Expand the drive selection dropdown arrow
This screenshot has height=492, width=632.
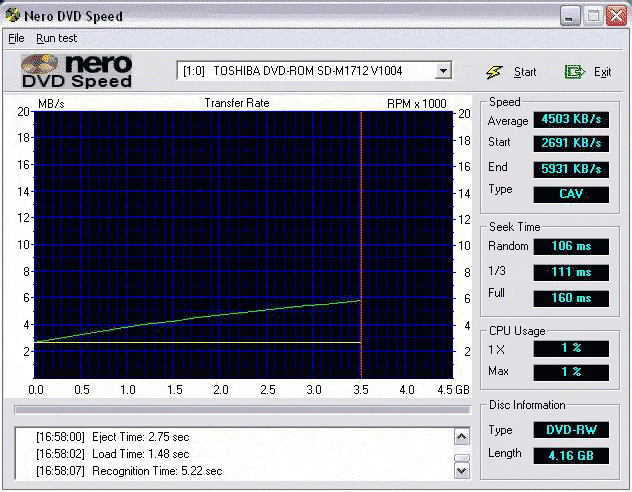click(x=443, y=71)
